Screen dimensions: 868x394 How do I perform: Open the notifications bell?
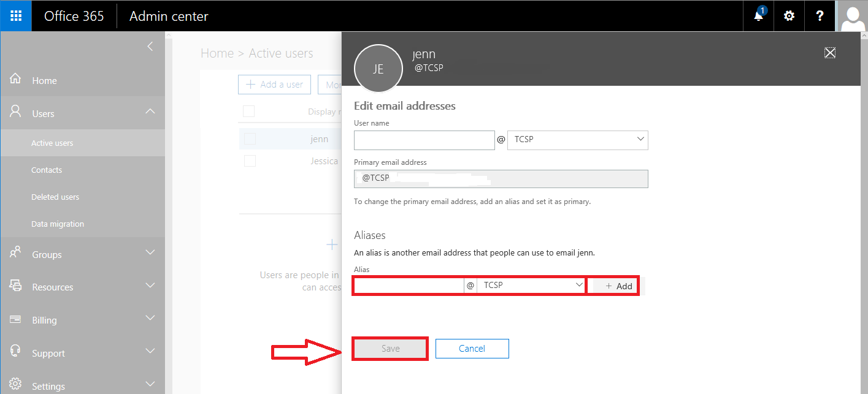(x=759, y=16)
